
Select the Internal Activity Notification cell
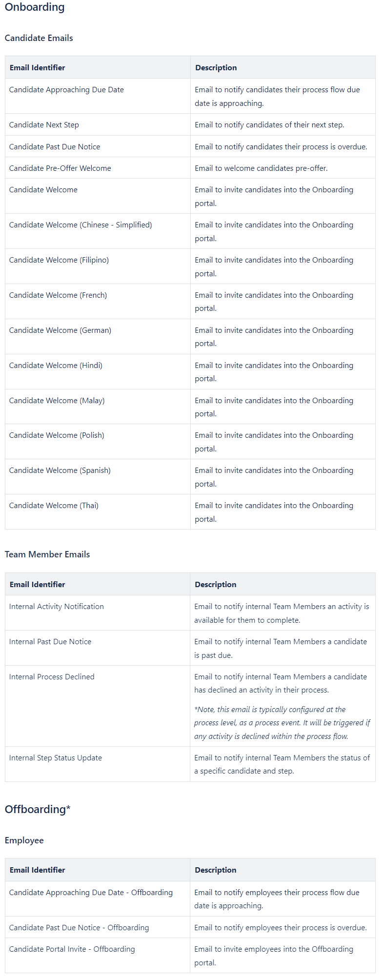click(57, 607)
